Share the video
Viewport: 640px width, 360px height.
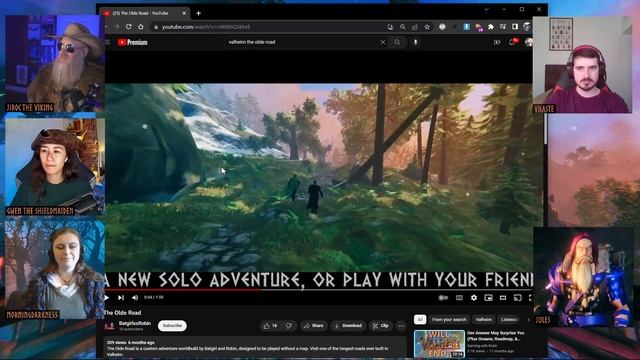tap(313, 326)
